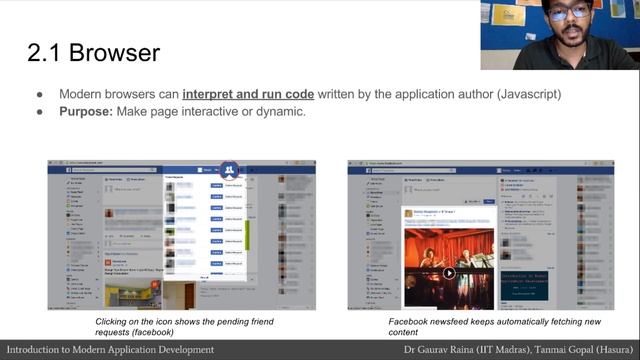The height and width of the screenshot is (360, 640).
Task: Click the underlined "interpret and run code" text
Action: tap(248, 94)
